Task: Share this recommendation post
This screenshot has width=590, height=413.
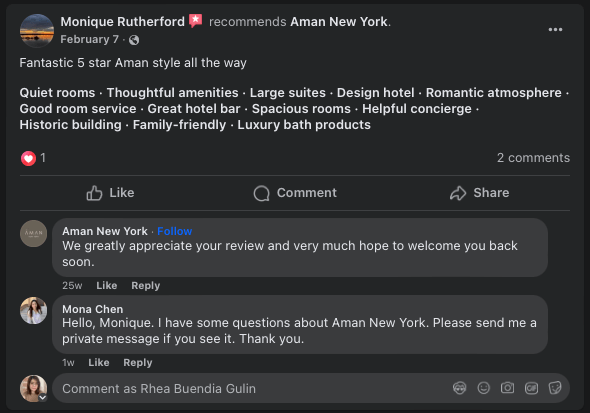Action: click(479, 193)
